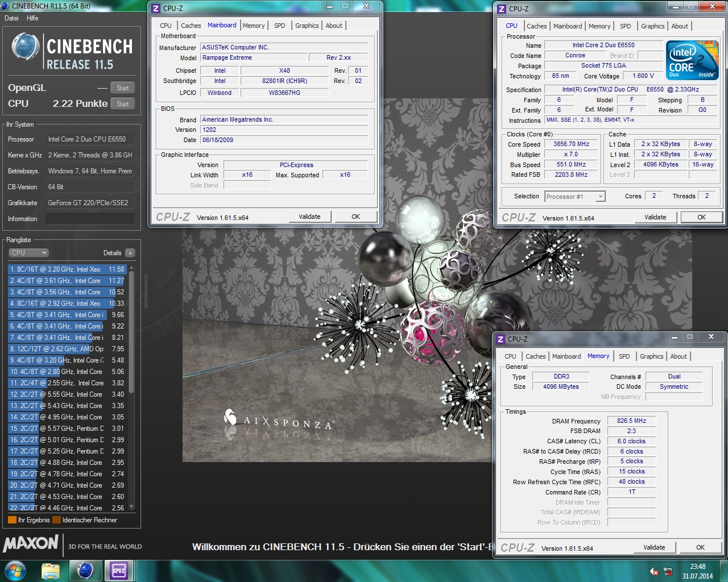Click OK in Memory CPU-Z window
This screenshot has width=728, height=582.
[700, 547]
